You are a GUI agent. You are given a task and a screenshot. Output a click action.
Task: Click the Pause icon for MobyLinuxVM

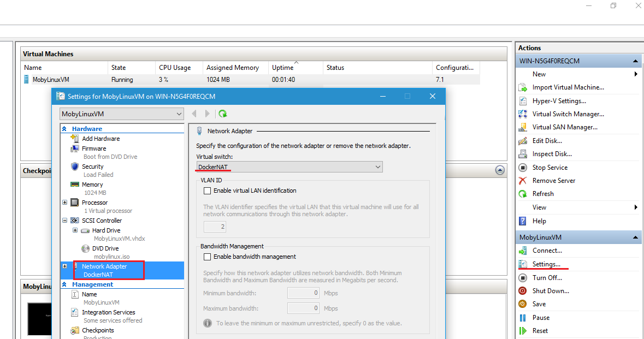[x=522, y=318]
